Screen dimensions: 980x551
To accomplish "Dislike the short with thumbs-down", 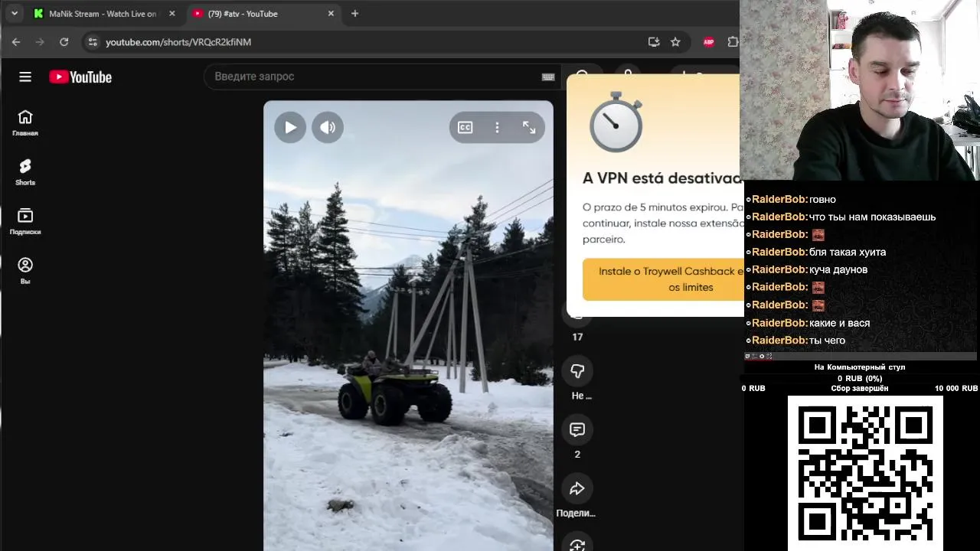I will tap(577, 371).
